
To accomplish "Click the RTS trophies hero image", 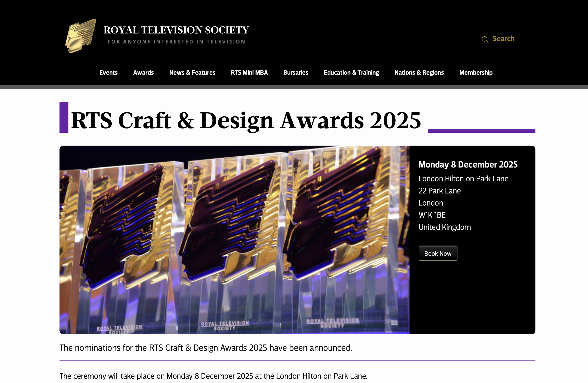I will 234,240.
